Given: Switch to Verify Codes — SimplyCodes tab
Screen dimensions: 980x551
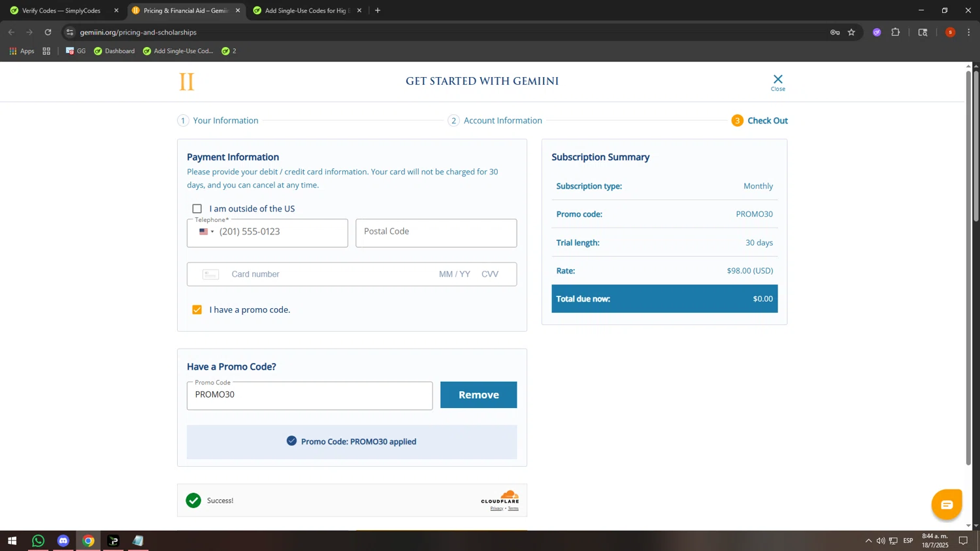Looking at the screenshot, I should pos(61,10).
